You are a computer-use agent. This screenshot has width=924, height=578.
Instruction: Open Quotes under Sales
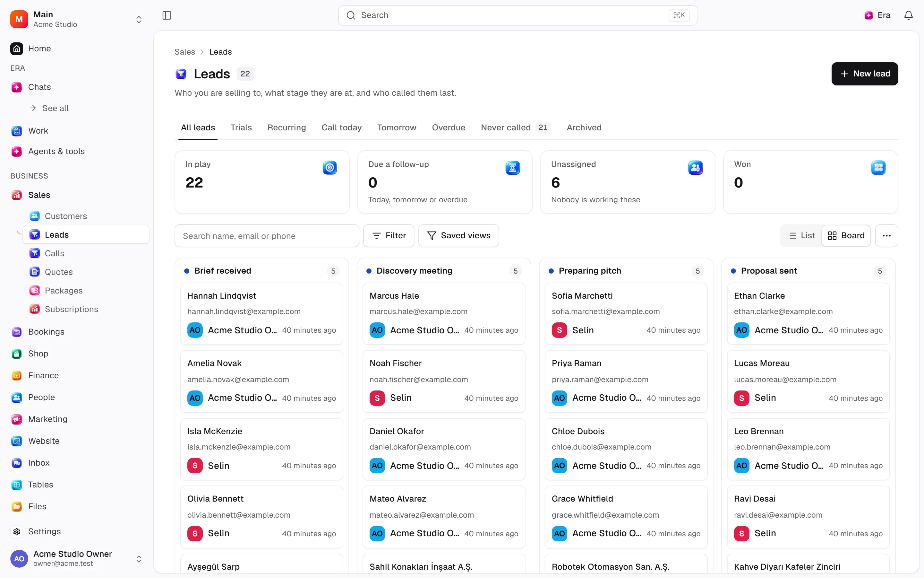coord(58,272)
